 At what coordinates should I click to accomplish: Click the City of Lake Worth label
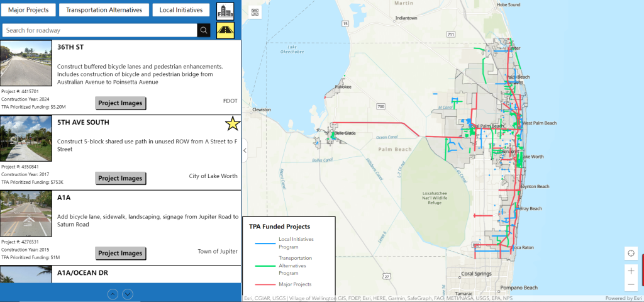click(x=213, y=176)
